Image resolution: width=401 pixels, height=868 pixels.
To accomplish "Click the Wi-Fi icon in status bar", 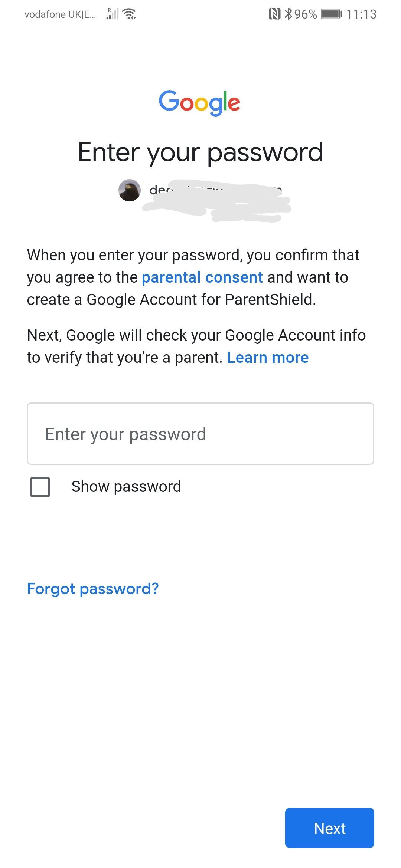I will pyautogui.click(x=128, y=14).
